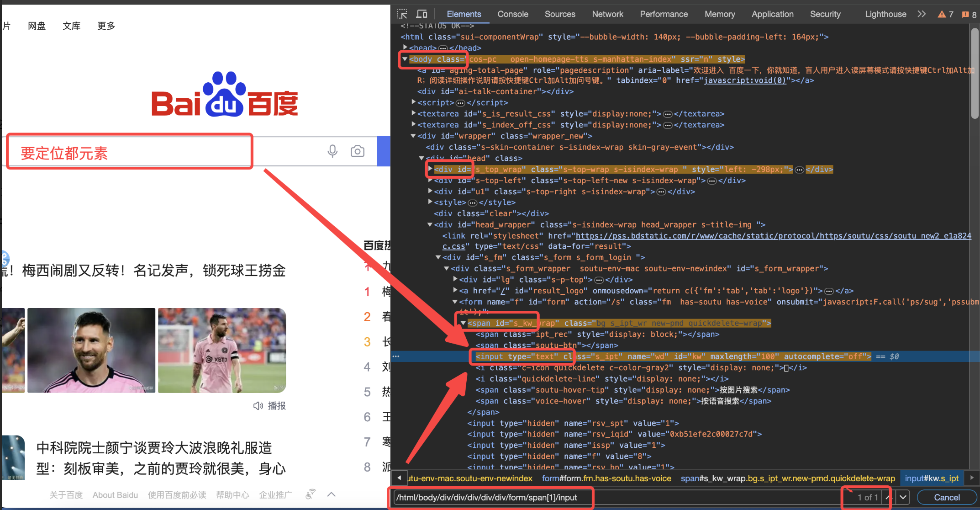
Task: Click previous search match up arrow
Action: tap(888, 497)
